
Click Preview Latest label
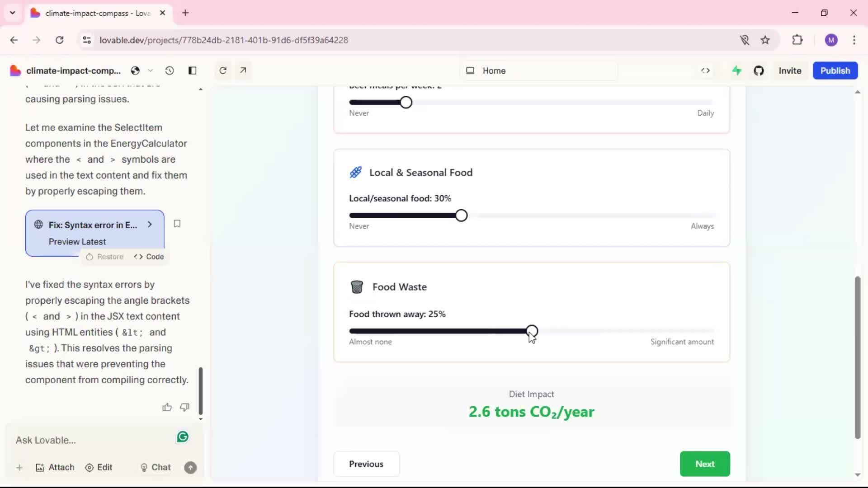[77, 242]
